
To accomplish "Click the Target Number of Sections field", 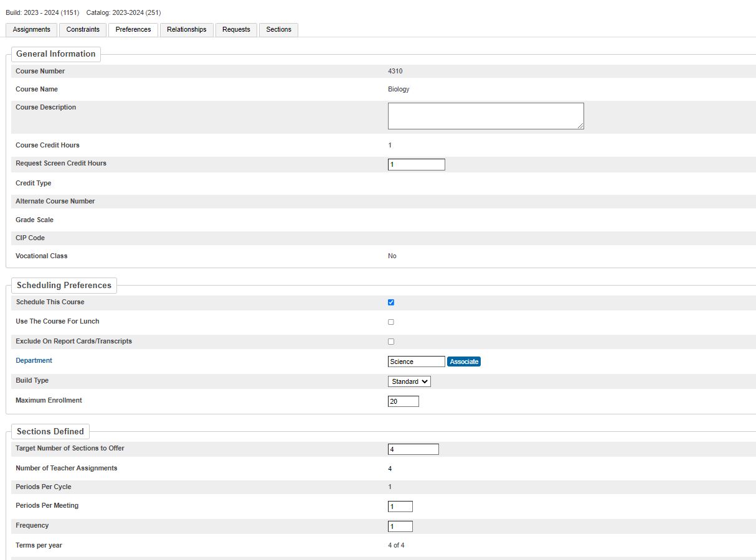I will tap(413, 449).
